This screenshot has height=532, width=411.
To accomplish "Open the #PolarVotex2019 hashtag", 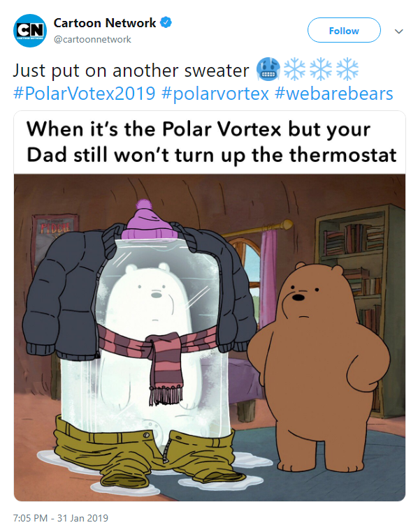I will [85, 94].
